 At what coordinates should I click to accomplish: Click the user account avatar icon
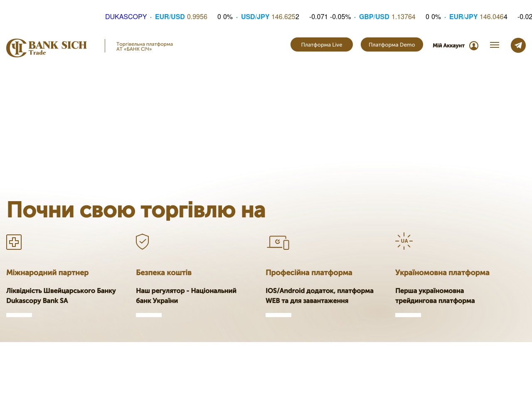[x=474, y=46]
